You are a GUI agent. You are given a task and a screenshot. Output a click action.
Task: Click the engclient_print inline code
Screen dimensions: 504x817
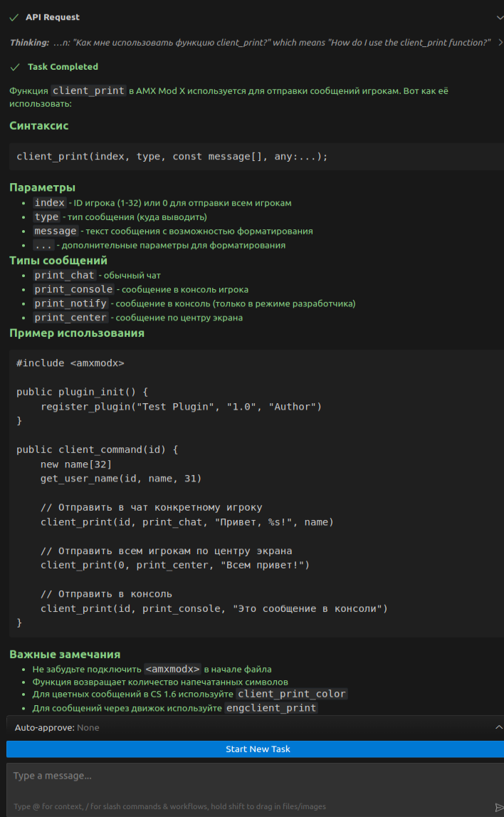[x=271, y=708]
